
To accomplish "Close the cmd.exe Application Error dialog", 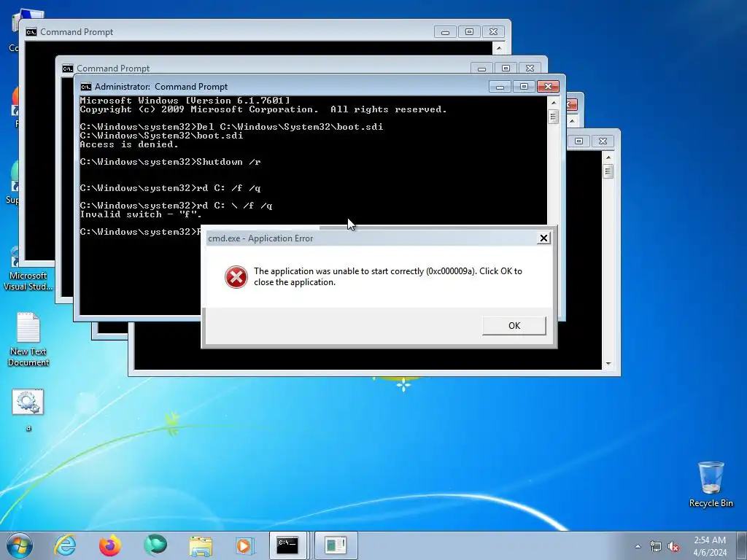I will point(543,238).
